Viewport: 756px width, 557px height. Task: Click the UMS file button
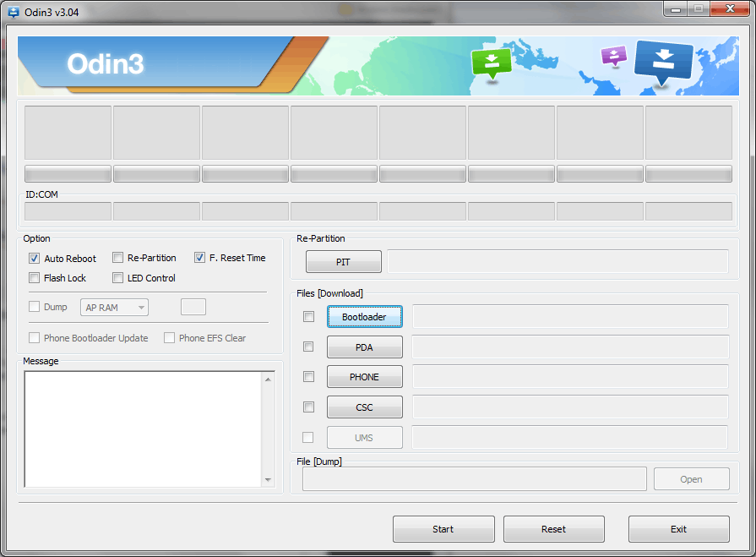365,438
